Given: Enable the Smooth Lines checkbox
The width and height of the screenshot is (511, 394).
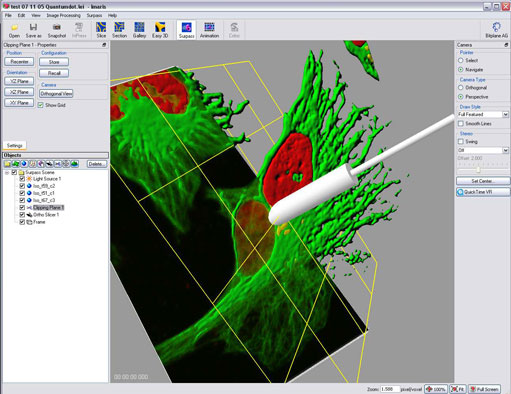Looking at the screenshot, I should tap(461, 124).
